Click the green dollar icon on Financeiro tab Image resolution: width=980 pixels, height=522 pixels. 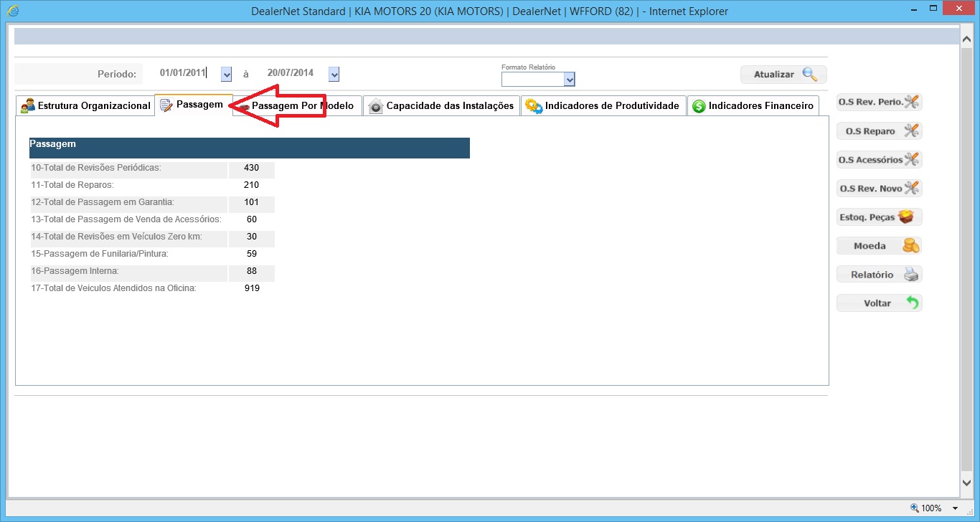699,106
